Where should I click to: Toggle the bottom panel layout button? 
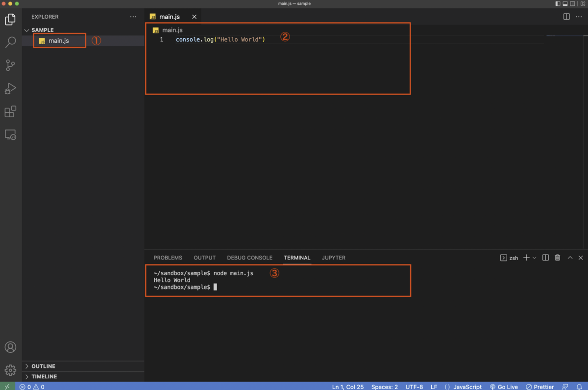[565, 3]
